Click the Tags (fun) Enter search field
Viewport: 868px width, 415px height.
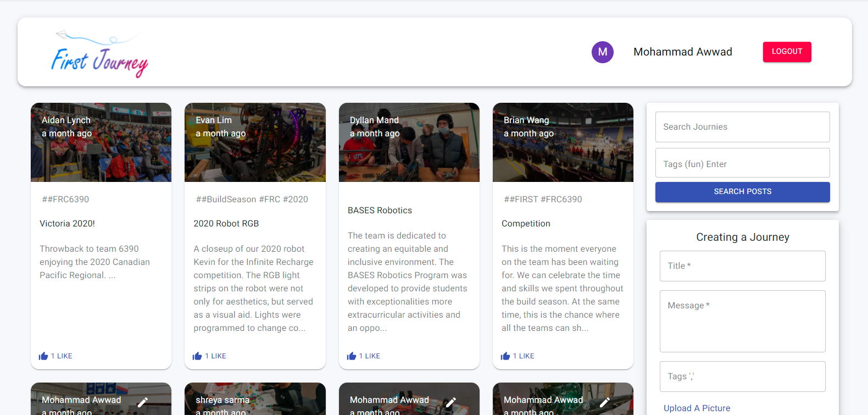tap(743, 163)
